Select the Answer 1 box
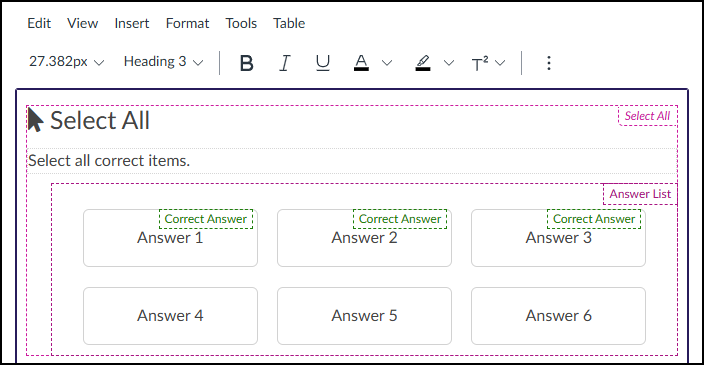Screen dimensions: 704x365 [x=170, y=238]
